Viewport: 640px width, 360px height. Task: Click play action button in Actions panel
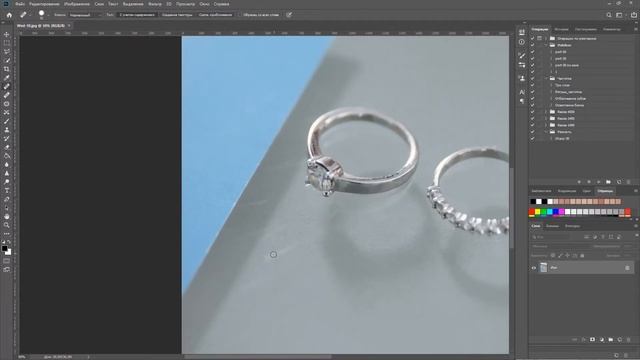click(598, 182)
